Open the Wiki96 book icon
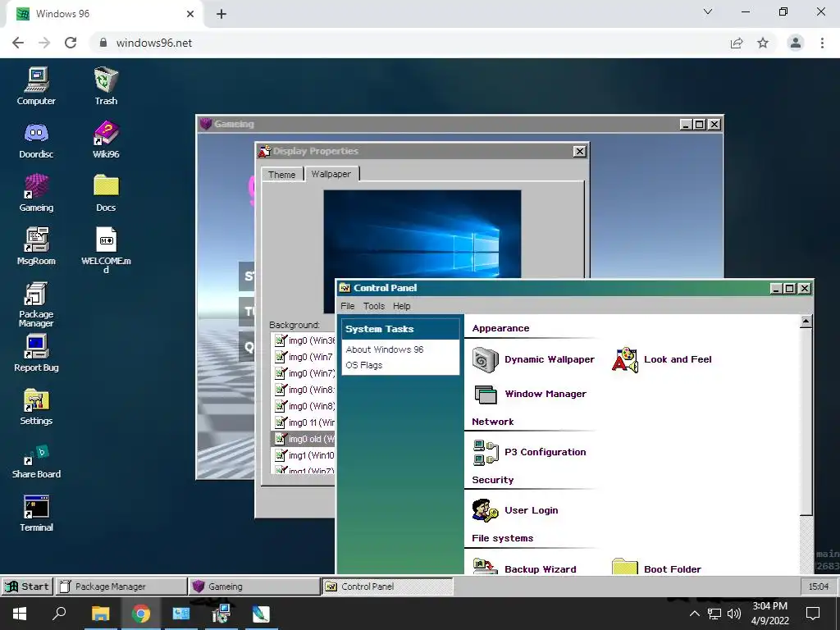Screen dimensions: 840x630 [x=106, y=139]
